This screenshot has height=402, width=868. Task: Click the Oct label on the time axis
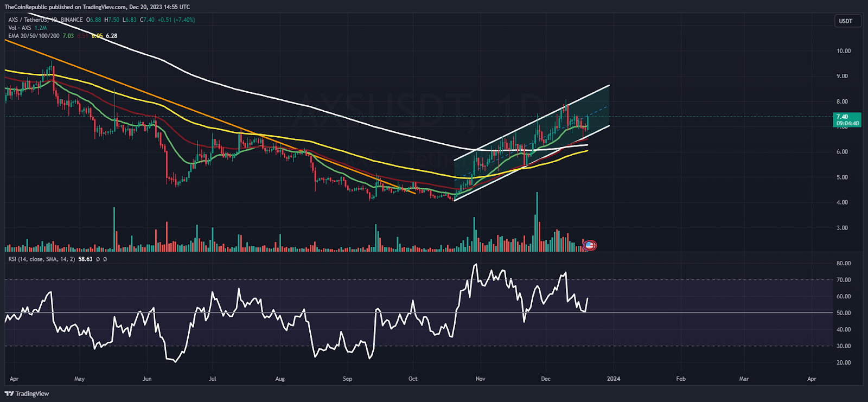click(413, 379)
